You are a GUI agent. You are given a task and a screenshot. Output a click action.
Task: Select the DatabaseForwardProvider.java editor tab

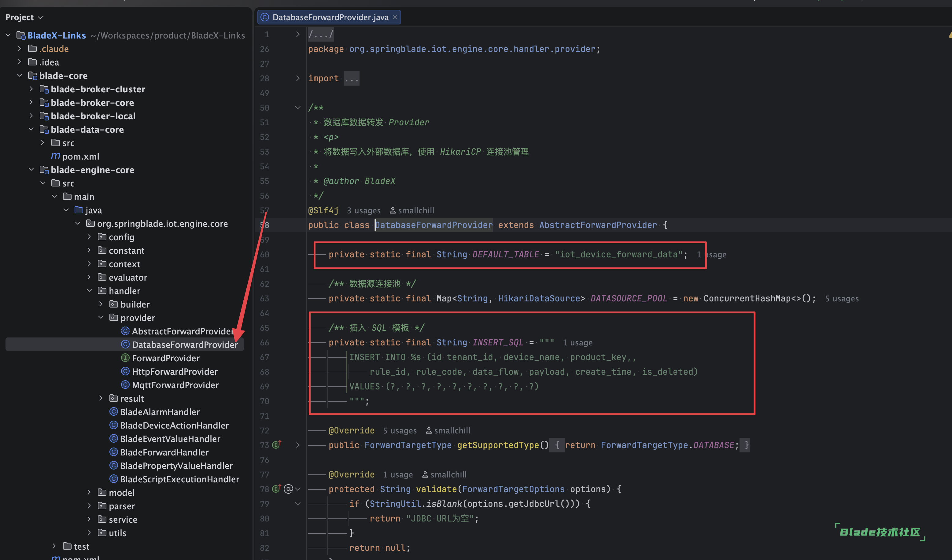pos(330,17)
